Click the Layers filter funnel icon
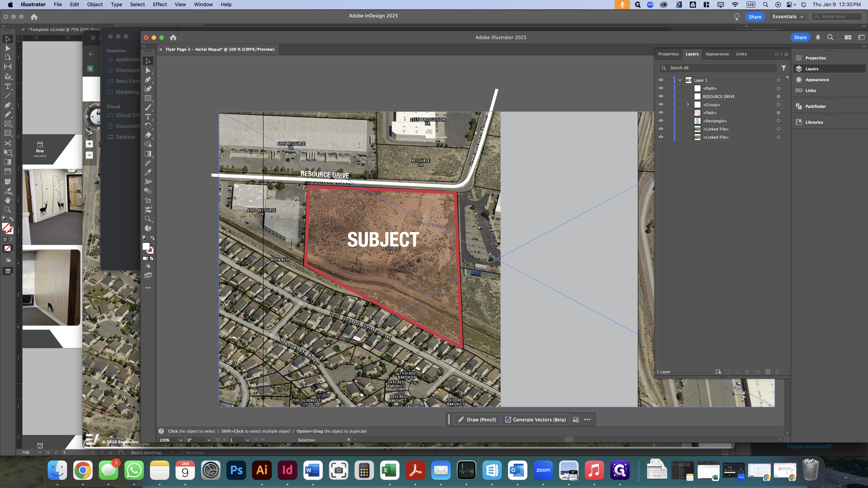Image resolution: width=868 pixels, height=488 pixels. tap(784, 68)
